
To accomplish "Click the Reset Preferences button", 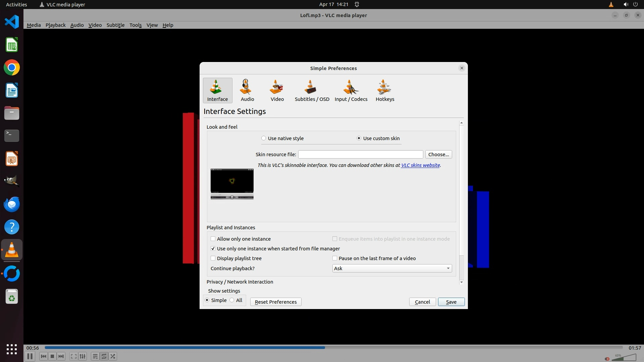I will 275,302.
